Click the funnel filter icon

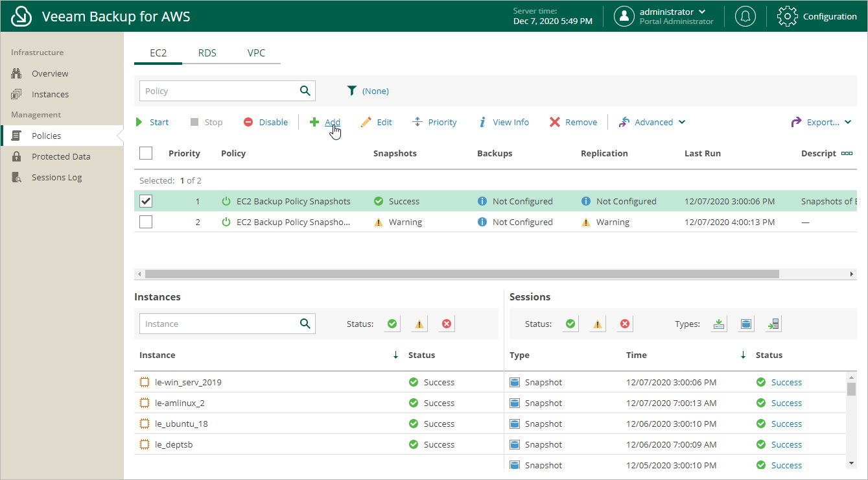(x=352, y=91)
